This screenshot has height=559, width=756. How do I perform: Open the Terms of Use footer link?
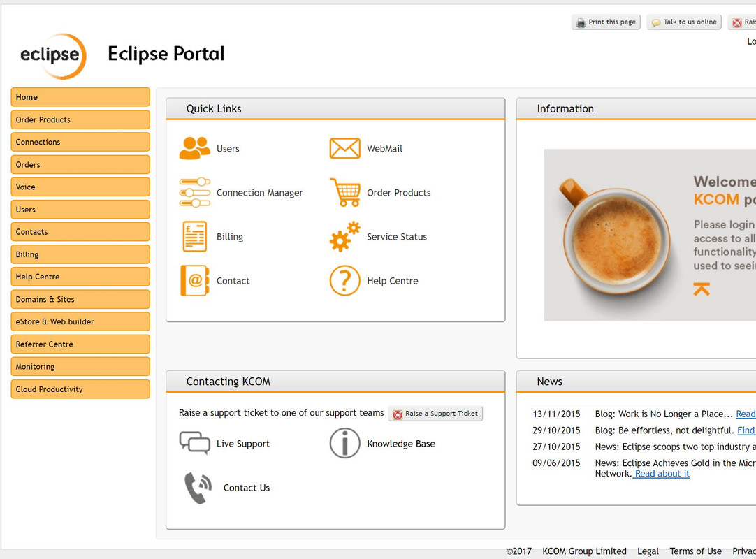coord(695,551)
